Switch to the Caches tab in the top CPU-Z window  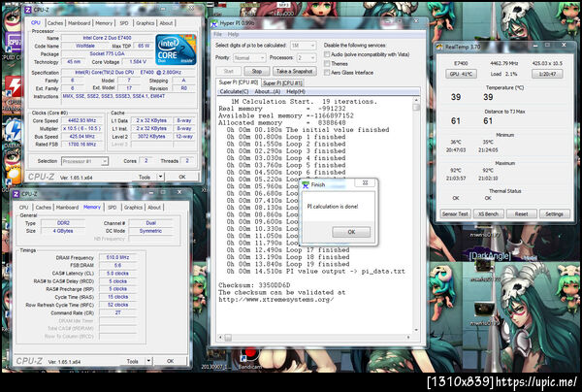tap(55, 23)
